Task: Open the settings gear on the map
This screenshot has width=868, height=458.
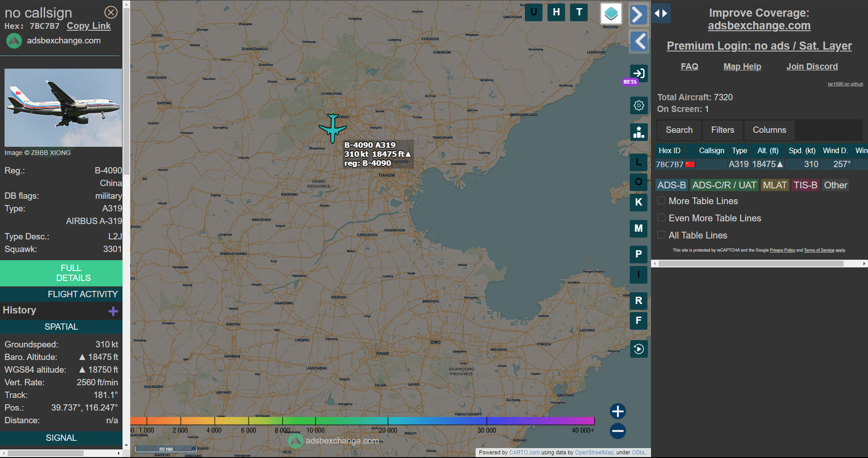Action: [639, 105]
